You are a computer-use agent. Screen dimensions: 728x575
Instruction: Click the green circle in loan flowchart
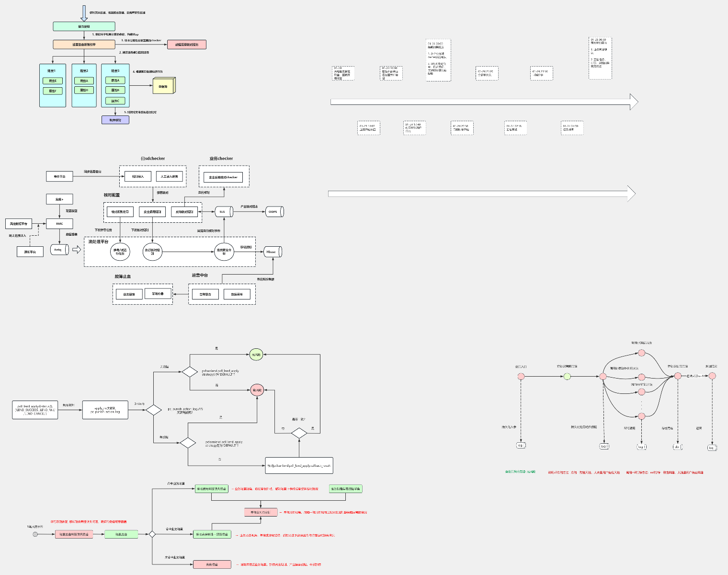click(x=256, y=355)
